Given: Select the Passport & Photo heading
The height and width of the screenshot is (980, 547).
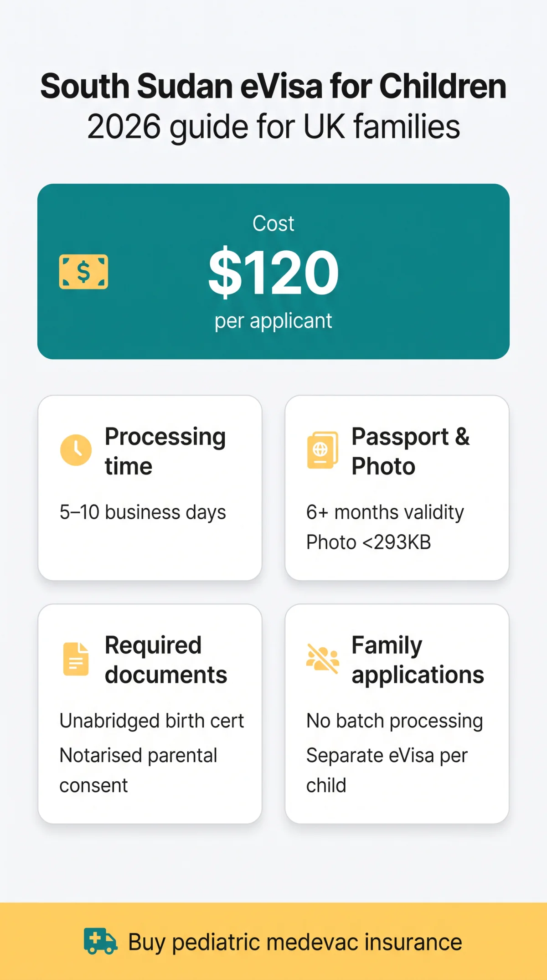Looking at the screenshot, I should coord(410,451).
